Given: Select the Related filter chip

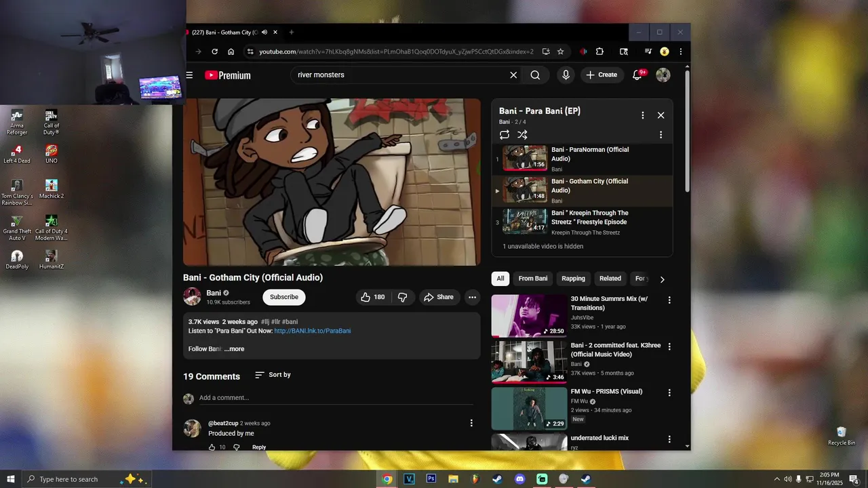Looking at the screenshot, I should point(610,279).
